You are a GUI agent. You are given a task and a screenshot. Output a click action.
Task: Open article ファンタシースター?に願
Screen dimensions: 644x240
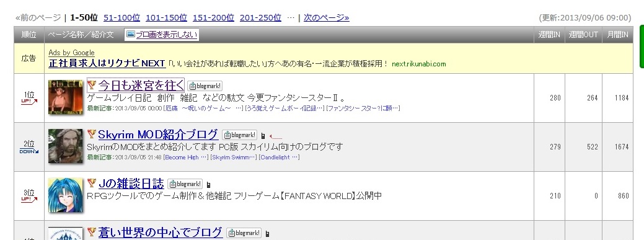363,109
